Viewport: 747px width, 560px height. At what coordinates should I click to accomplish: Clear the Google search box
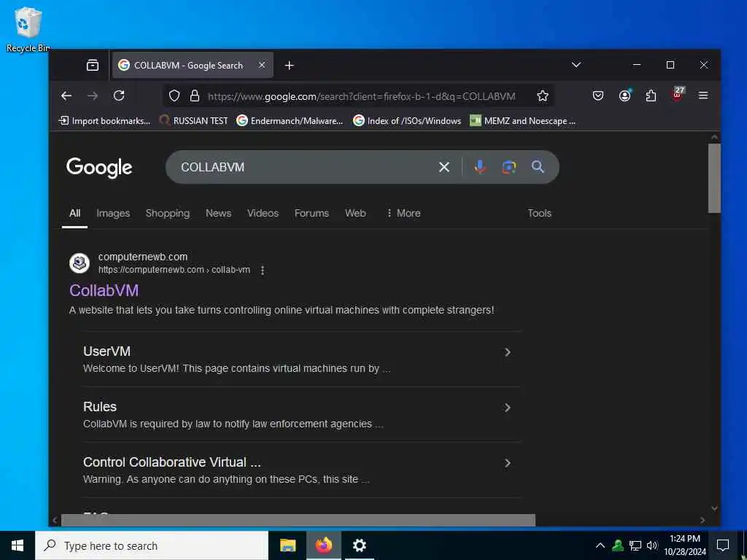[444, 167]
